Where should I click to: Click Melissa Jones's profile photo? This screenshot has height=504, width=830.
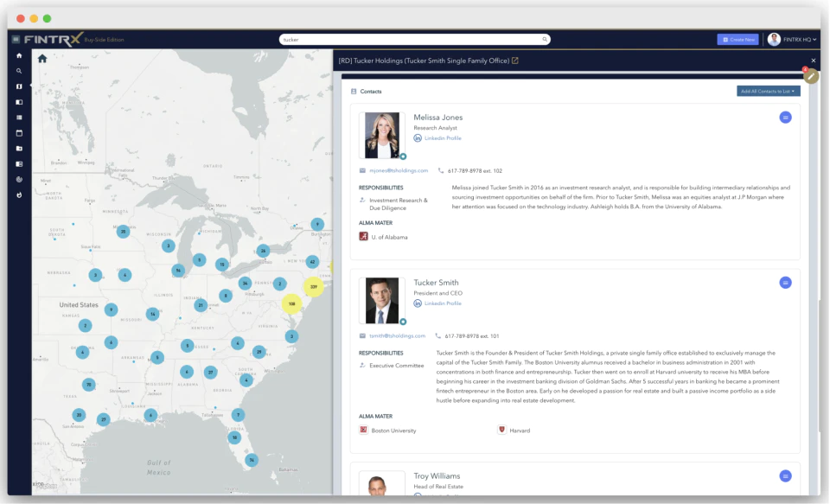pos(381,135)
